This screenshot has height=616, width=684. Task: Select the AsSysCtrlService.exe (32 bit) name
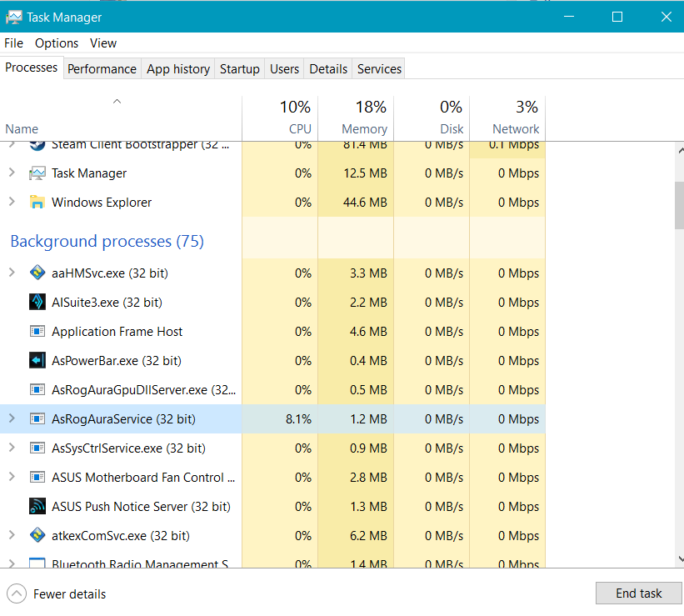(128, 448)
